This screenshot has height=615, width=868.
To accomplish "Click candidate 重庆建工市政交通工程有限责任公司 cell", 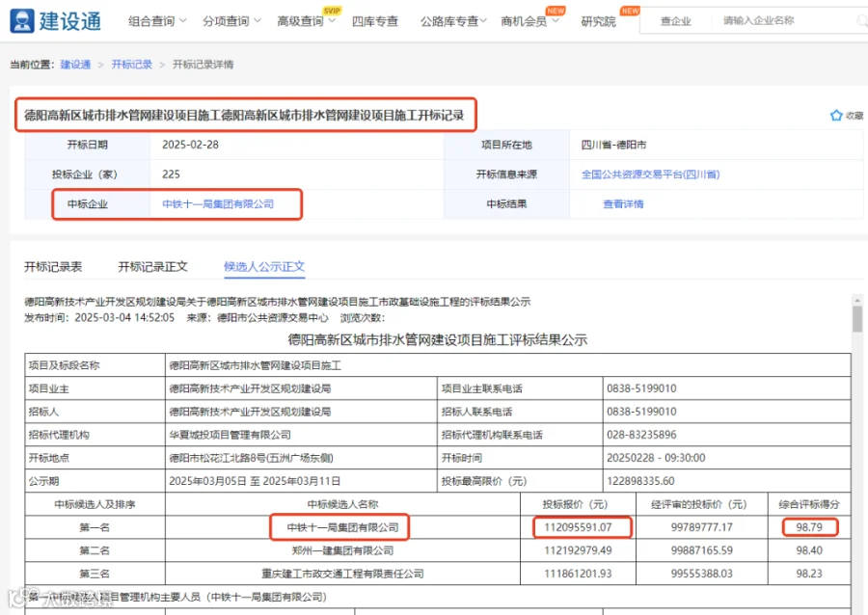I will (x=342, y=575).
